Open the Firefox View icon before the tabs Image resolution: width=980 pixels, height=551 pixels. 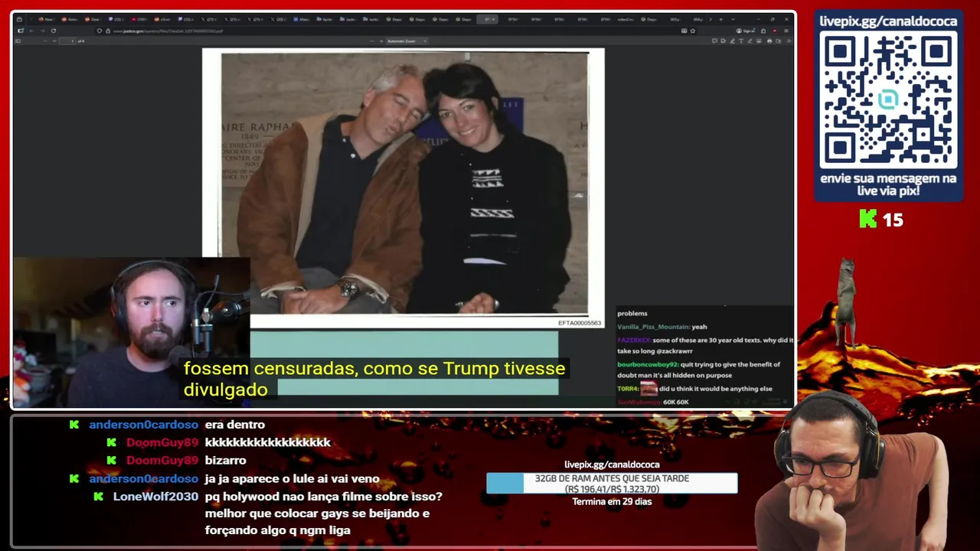pos(19,19)
